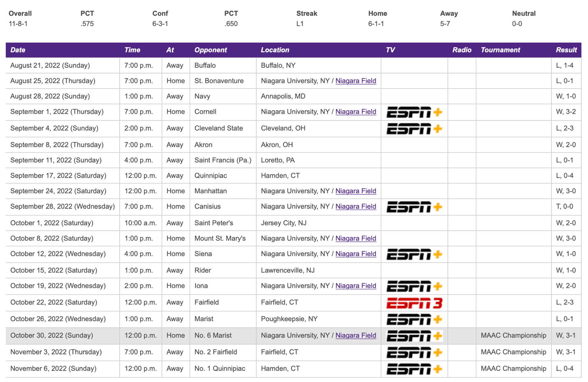Click ESPN+ logo in No. 2 Fairfield row
This screenshot has height=382, width=588.
click(414, 352)
